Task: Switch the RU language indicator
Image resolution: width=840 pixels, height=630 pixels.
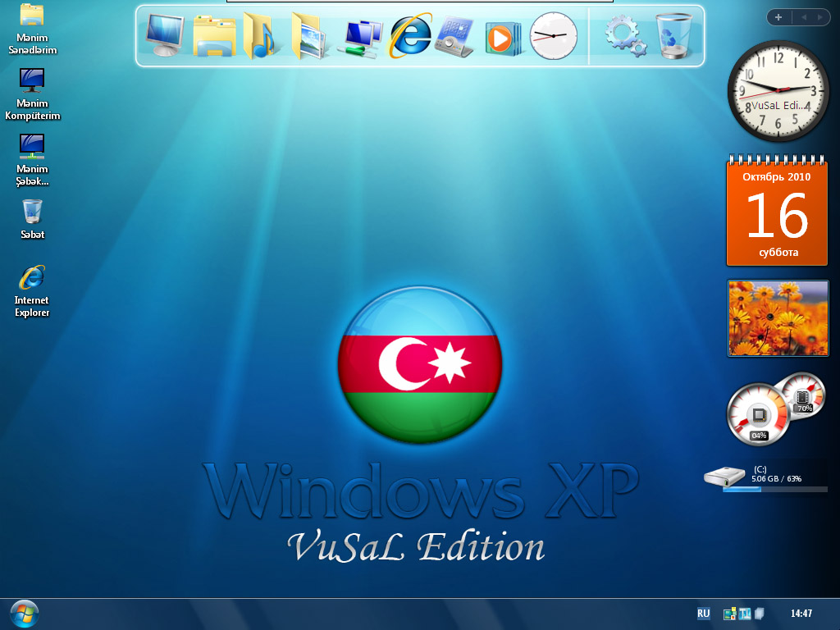Action: (703, 614)
